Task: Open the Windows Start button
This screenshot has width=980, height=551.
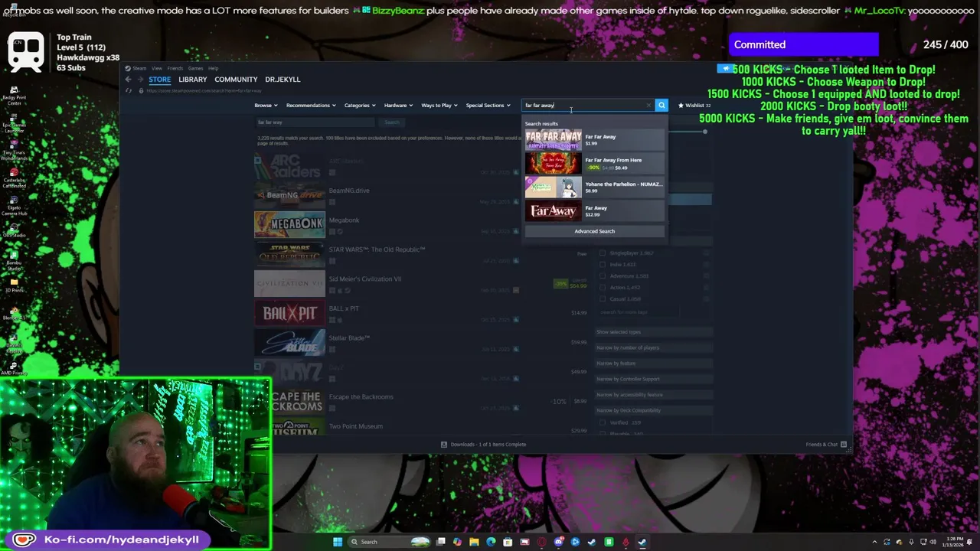Action: (x=337, y=542)
